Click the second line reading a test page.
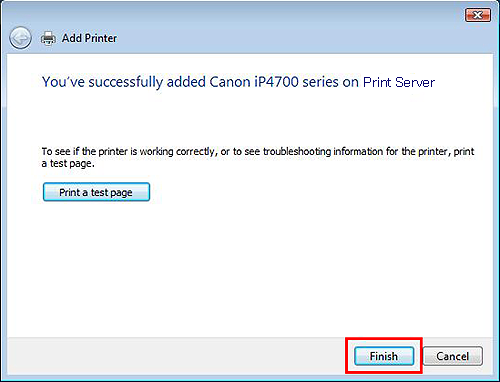Screen dimensions: 500x382 pos(68,164)
